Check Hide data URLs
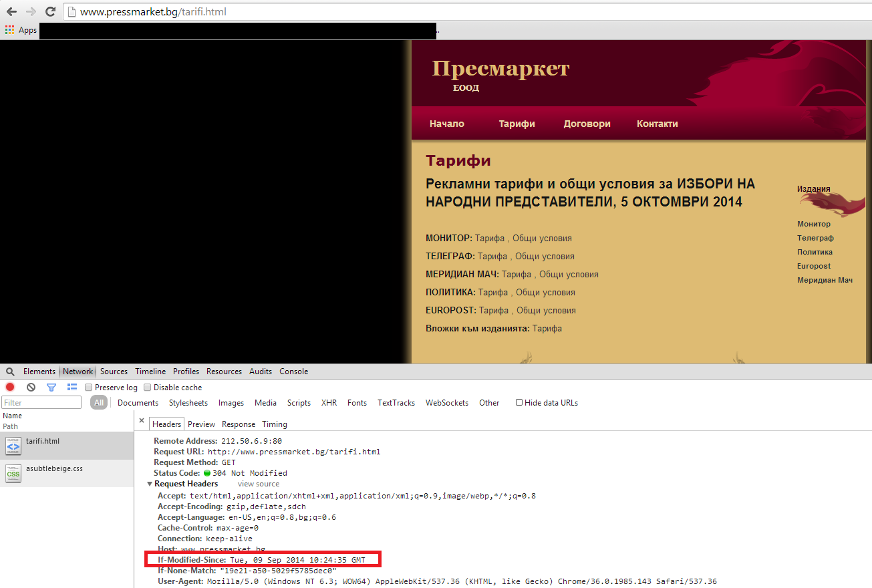The height and width of the screenshot is (588, 872). click(519, 402)
